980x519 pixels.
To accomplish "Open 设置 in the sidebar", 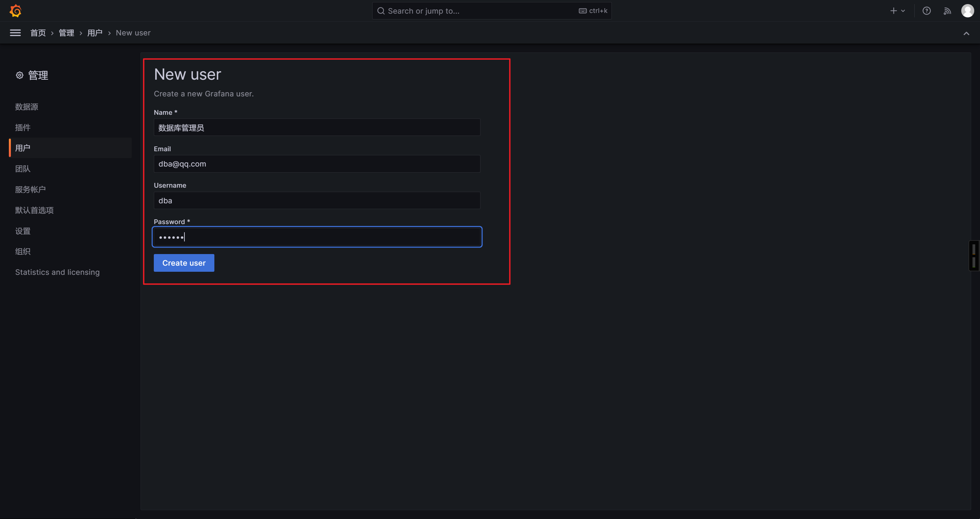I will pyautogui.click(x=23, y=231).
